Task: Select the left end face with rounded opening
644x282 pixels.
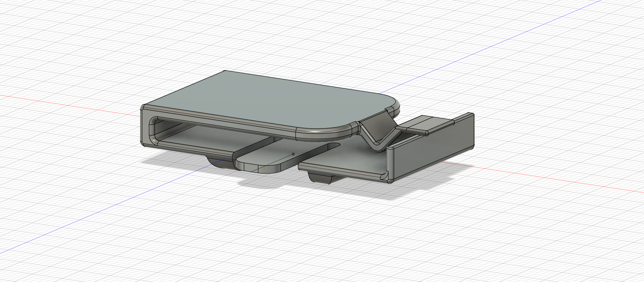Action: pos(145,127)
